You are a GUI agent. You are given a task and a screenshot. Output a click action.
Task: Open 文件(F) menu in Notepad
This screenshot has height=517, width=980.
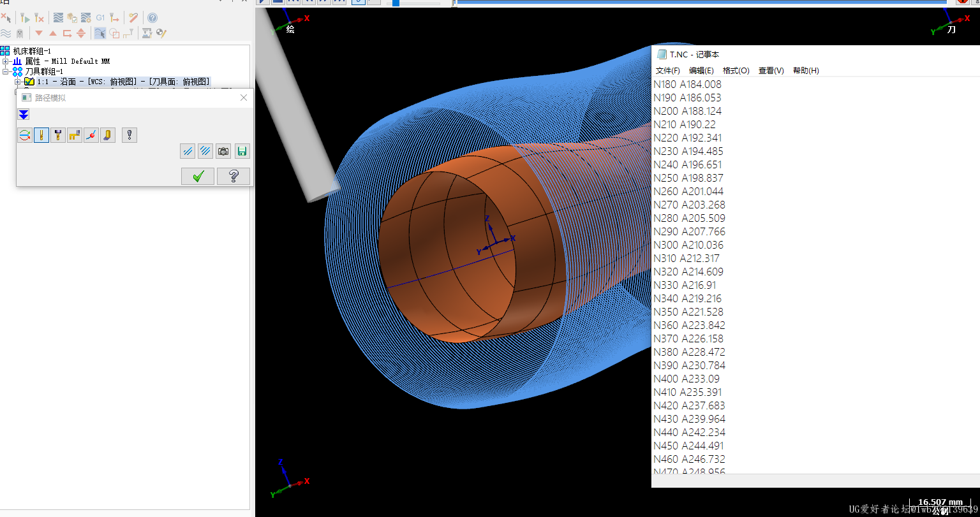point(668,71)
